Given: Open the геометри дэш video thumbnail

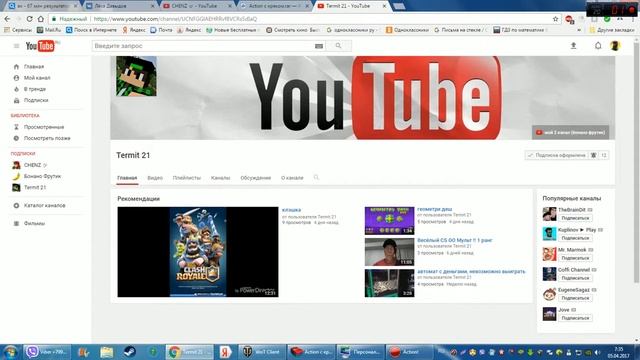Looking at the screenshot, I should (389, 220).
